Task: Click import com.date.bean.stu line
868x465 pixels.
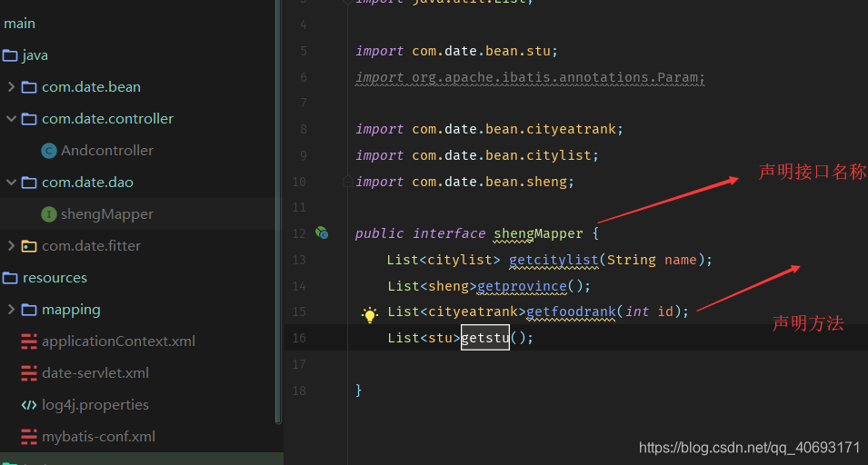Action: tap(456, 51)
